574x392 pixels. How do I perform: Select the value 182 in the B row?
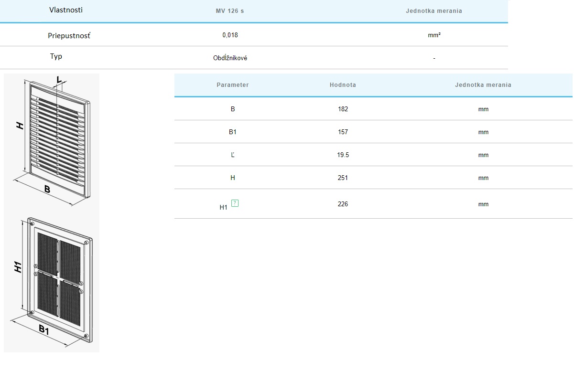click(343, 109)
